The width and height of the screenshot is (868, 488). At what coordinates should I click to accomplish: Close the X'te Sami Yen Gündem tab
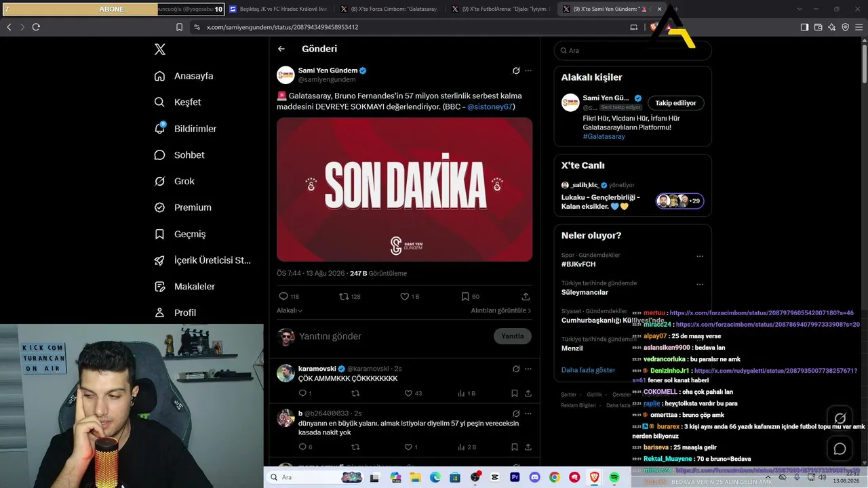(659, 9)
